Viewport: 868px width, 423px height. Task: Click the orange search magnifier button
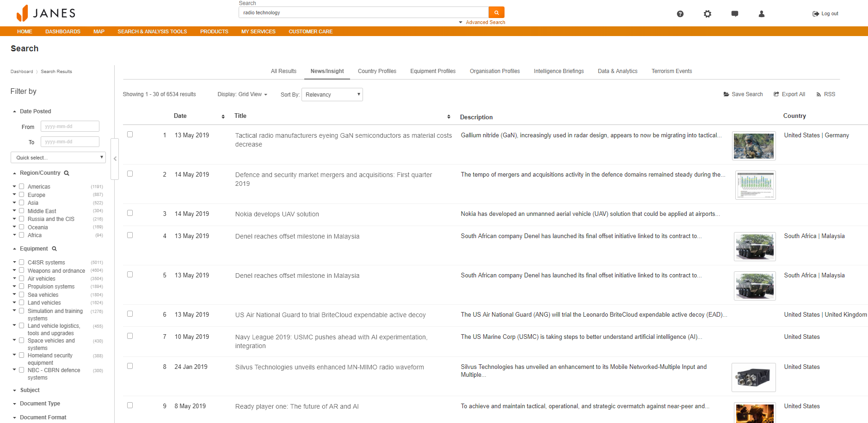pos(496,12)
